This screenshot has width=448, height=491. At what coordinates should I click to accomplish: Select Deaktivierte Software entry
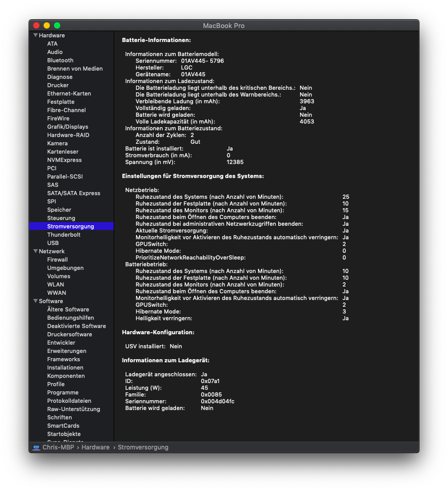point(76,326)
